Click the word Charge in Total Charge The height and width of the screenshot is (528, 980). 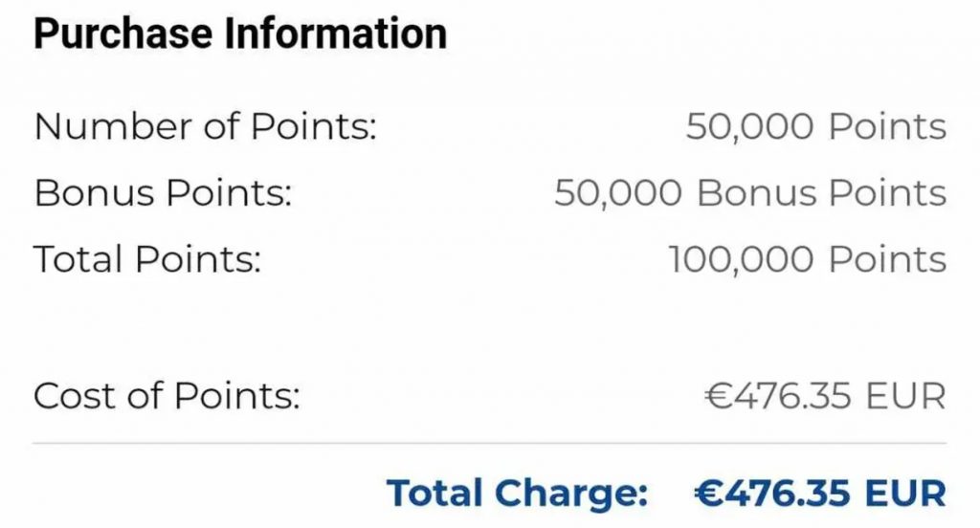pyautogui.click(x=572, y=494)
